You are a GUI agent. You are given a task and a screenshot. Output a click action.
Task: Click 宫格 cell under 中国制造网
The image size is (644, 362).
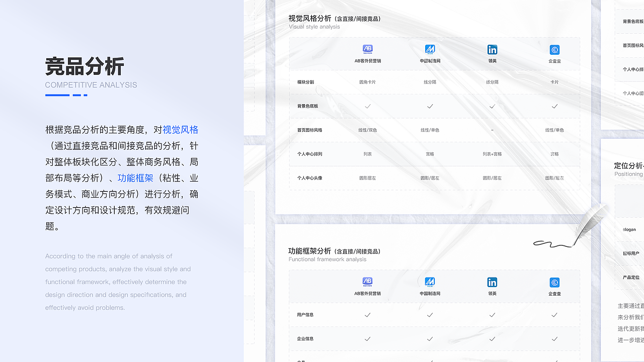coord(430,154)
